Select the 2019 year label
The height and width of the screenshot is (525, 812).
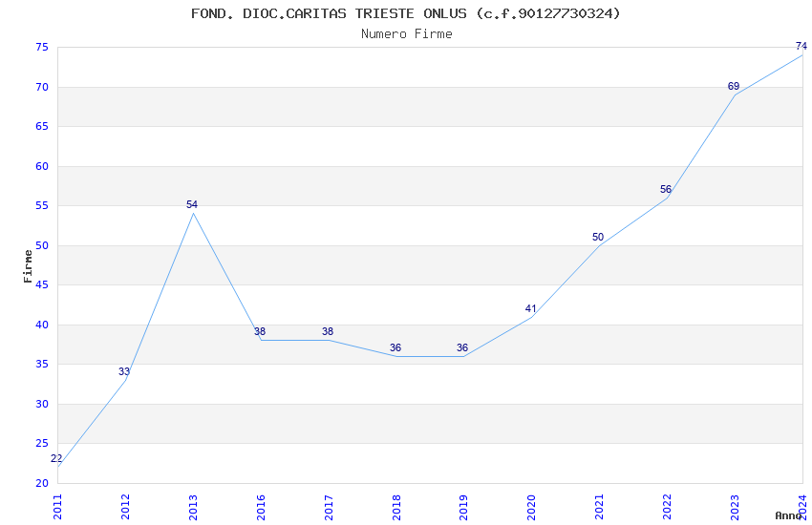click(x=464, y=507)
